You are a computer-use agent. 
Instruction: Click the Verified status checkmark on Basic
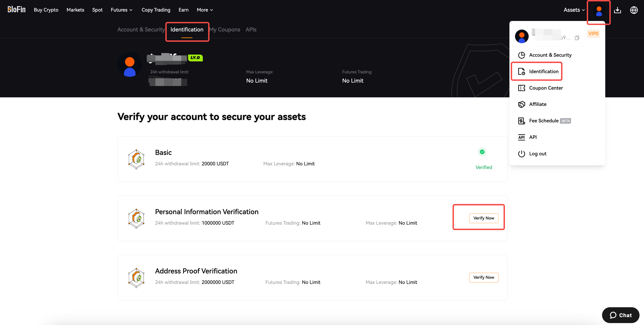coord(482,152)
